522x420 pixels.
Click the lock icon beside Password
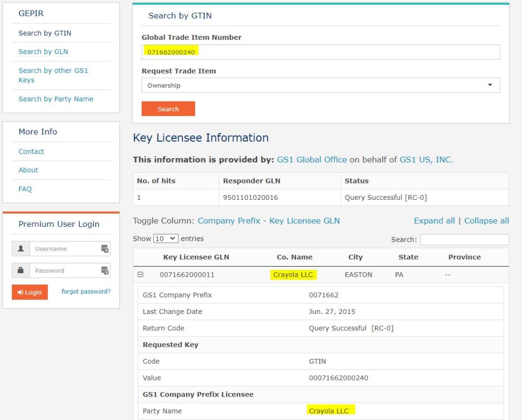(20, 270)
